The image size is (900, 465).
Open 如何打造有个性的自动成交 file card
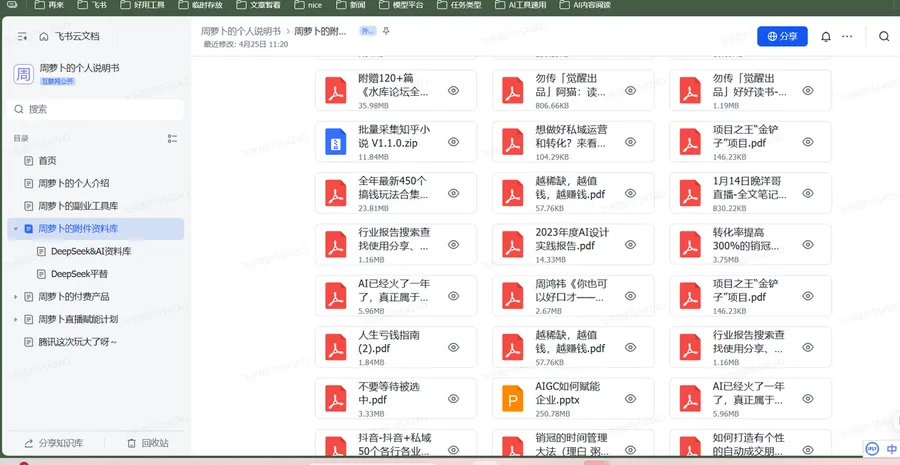click(750, 445)
